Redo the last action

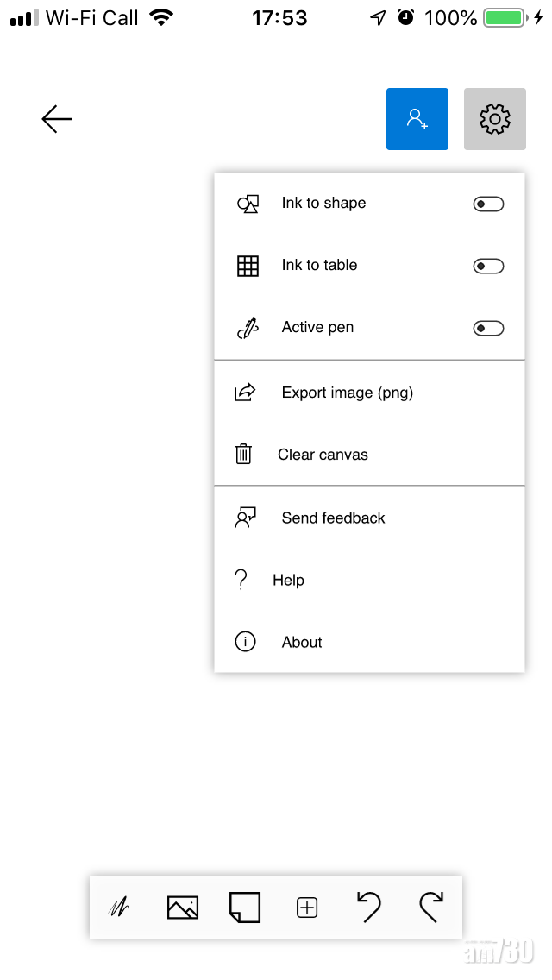click(431, 908)
